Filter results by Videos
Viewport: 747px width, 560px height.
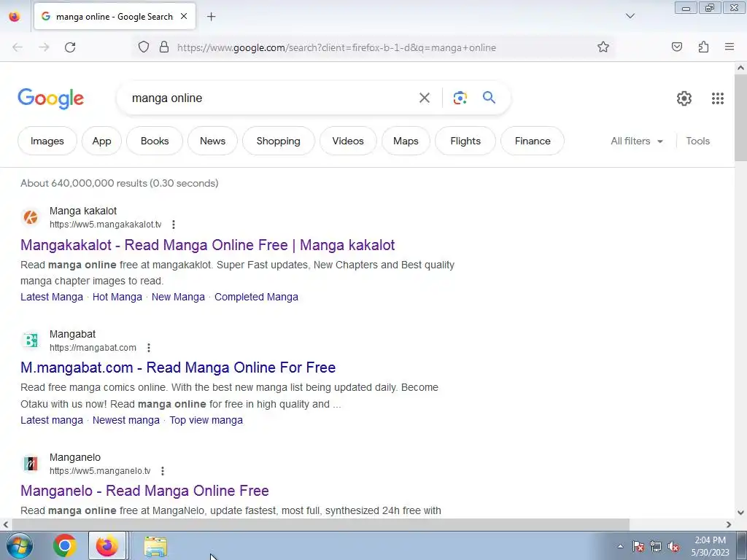[348, 141]
